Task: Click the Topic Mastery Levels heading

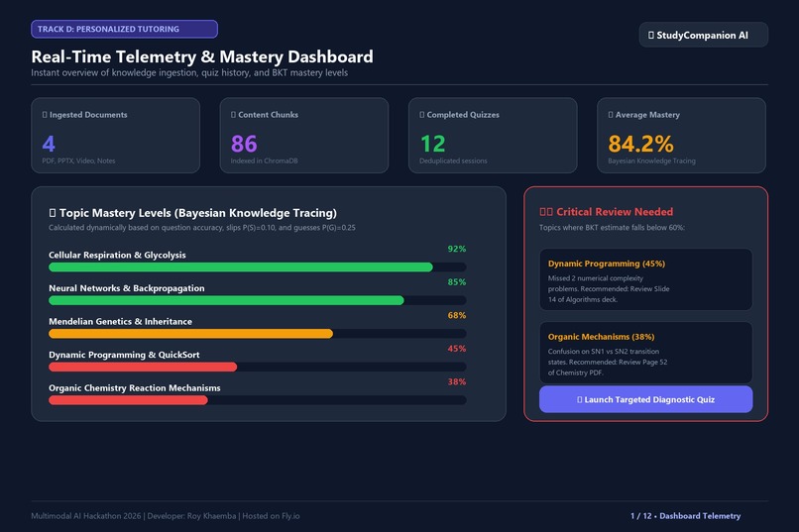Action: pos(192,213)
